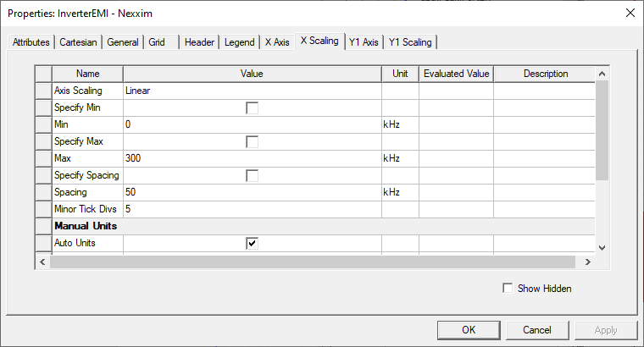644x347 pixels.
Task: Open the kHz unit cell for Spacing
Action: tap(400, 192)
